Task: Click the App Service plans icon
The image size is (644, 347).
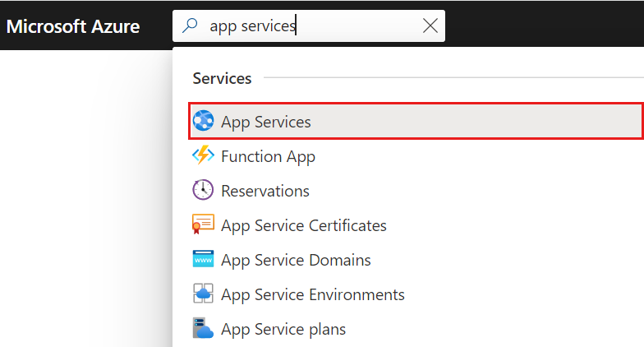Action: (203, 329)
